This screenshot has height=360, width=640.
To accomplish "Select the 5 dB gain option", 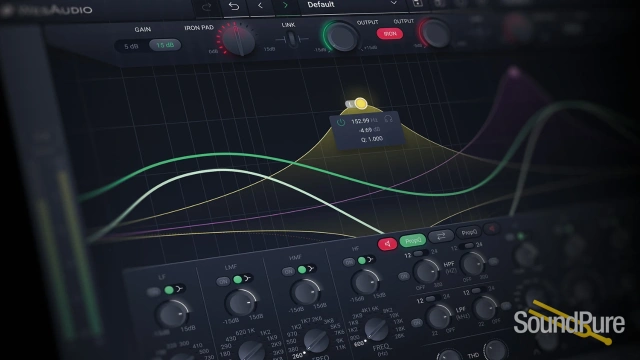I will click(x=131, y=47).
